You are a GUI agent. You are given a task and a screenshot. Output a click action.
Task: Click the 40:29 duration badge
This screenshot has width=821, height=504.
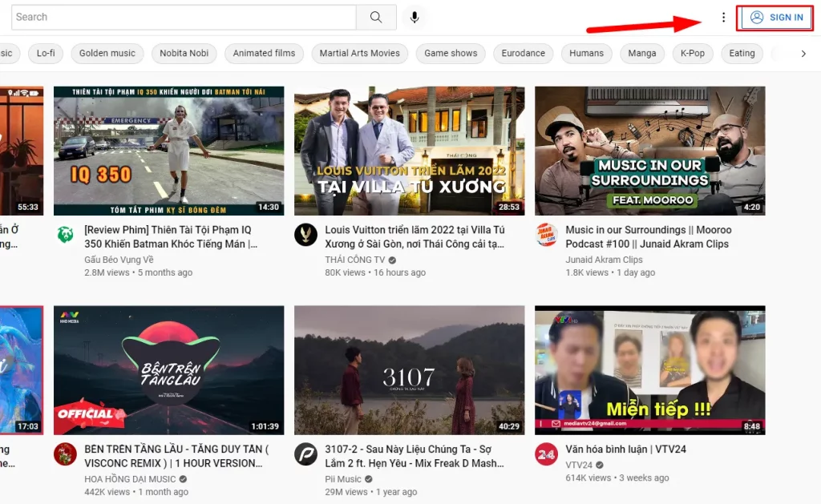(x=509, y=426)
